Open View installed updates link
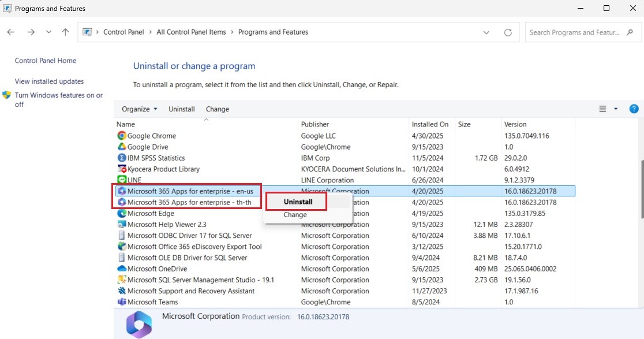This screenshot has height=339, width=644. 49,81
